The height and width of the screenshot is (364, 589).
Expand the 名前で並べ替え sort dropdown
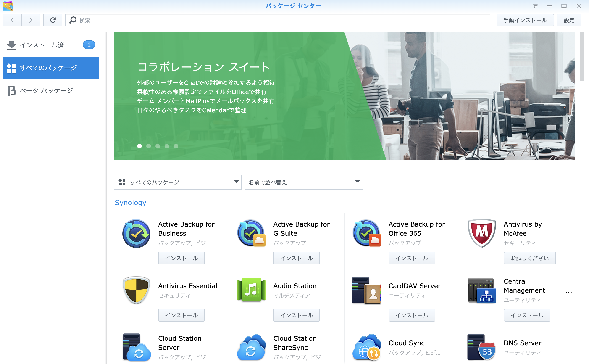pyautogui.click(x=304, y=182)
